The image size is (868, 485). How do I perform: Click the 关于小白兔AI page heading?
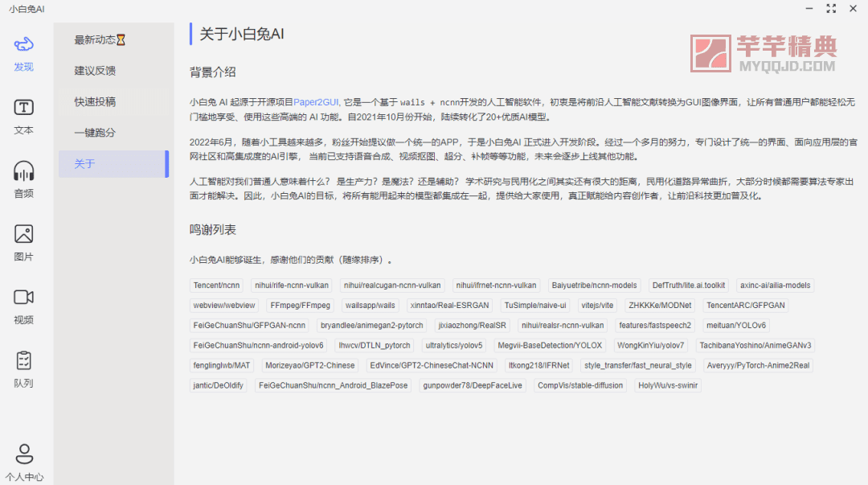pyautogui.click(x=242, y=34)
